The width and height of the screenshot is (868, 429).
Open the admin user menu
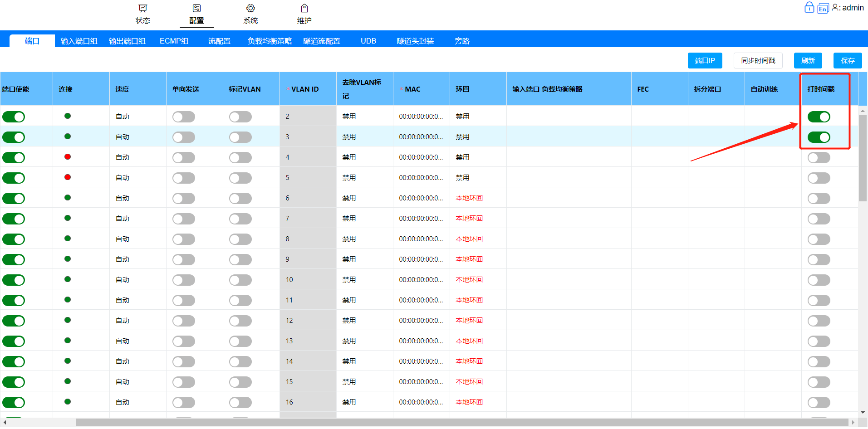[848, 8]
